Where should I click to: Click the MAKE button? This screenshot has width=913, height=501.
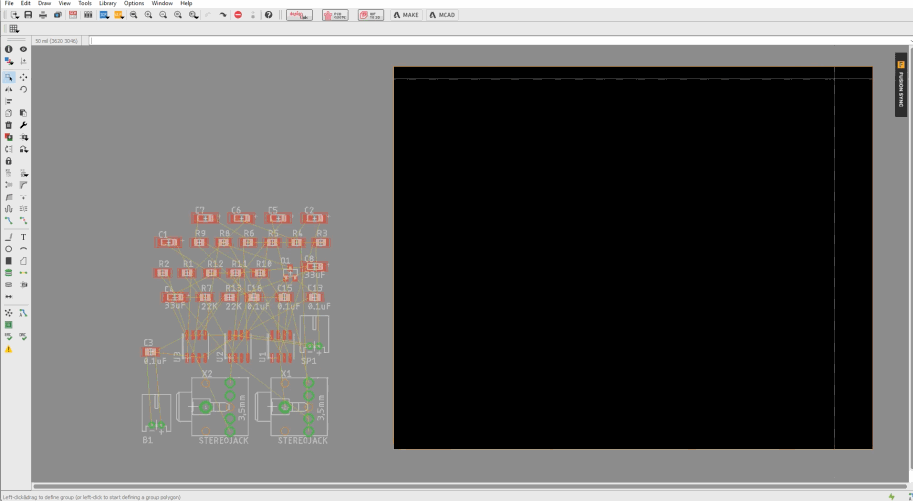(x=406, y=15)
